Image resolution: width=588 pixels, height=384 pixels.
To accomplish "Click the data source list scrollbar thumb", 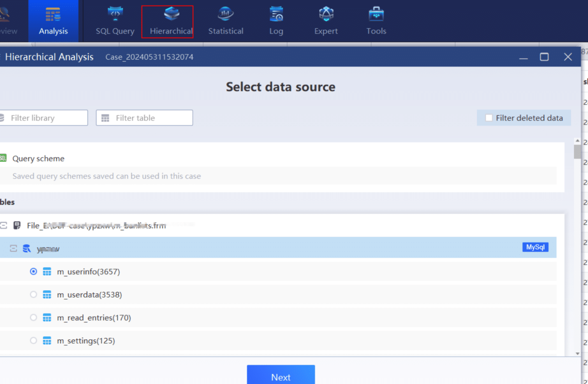I will [x=577, y=151].
